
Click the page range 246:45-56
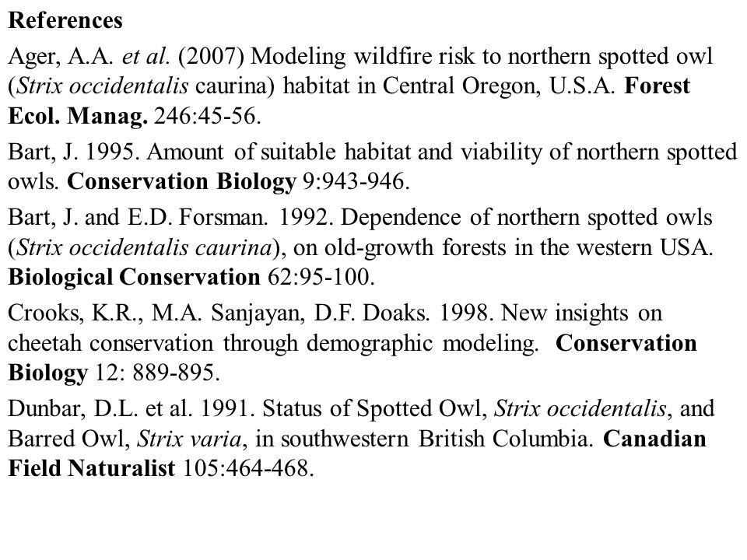[207, 116]
